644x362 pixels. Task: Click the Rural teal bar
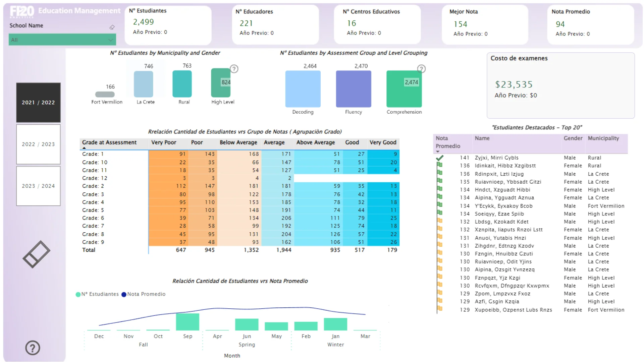pyautogui.click(x=182, y=84)
